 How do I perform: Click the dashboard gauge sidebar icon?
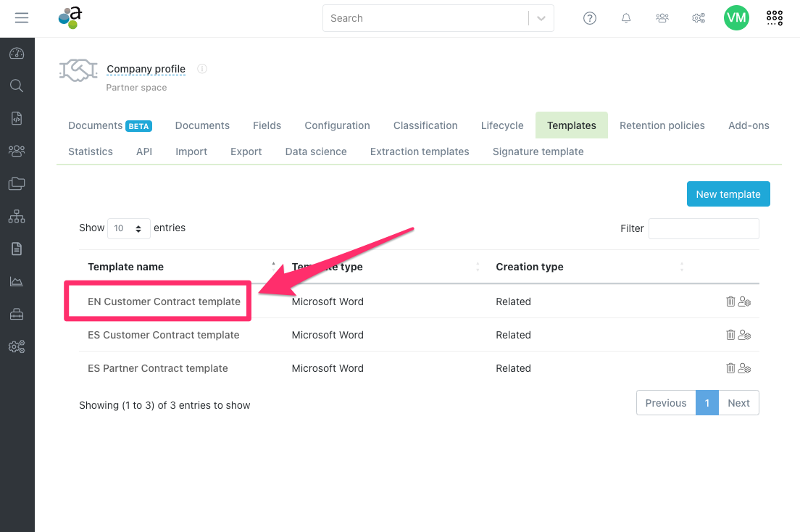coord(17,54)
